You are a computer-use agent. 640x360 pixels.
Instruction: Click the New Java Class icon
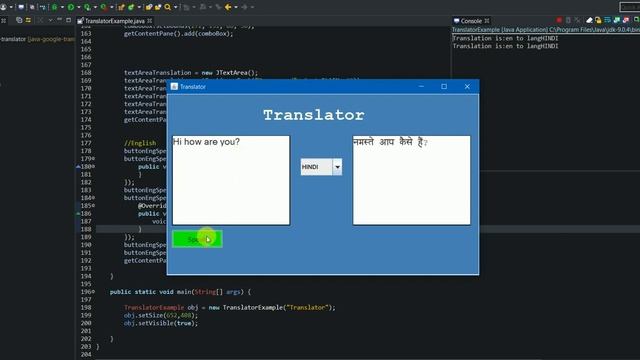click(x=131, y=7)
